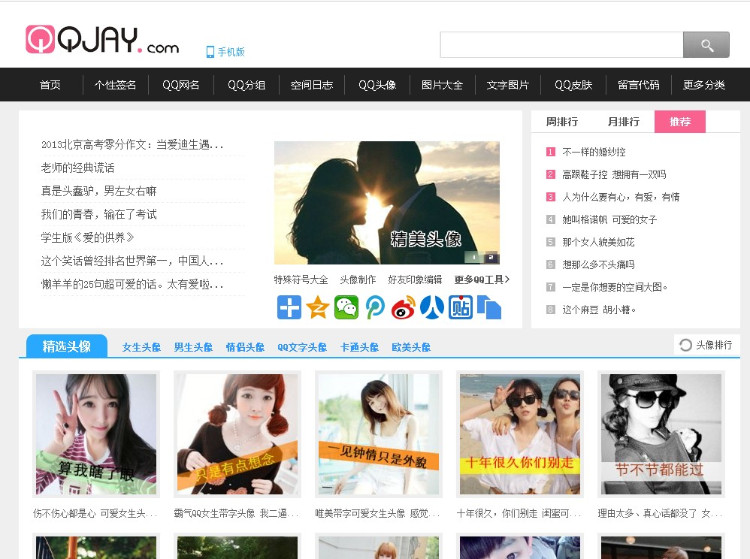
Task: Click the magnifier search button
Action: (x=706, y=45)
